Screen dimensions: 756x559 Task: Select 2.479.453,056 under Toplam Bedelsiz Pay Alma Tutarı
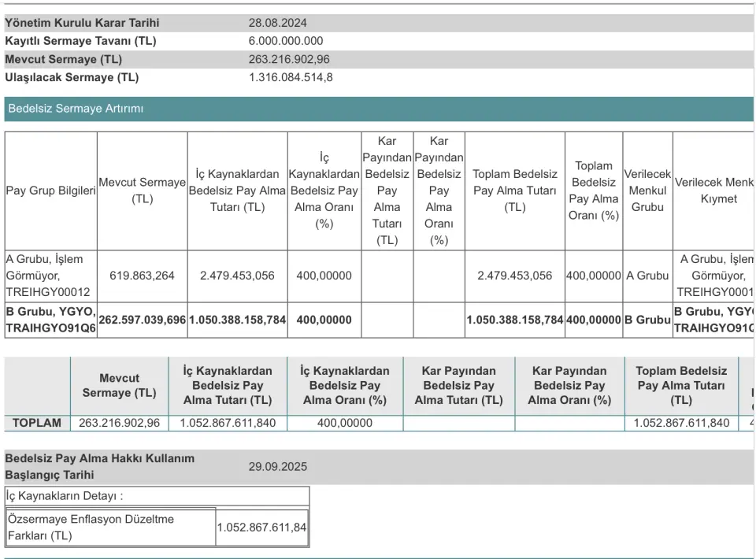click(514, 276)
